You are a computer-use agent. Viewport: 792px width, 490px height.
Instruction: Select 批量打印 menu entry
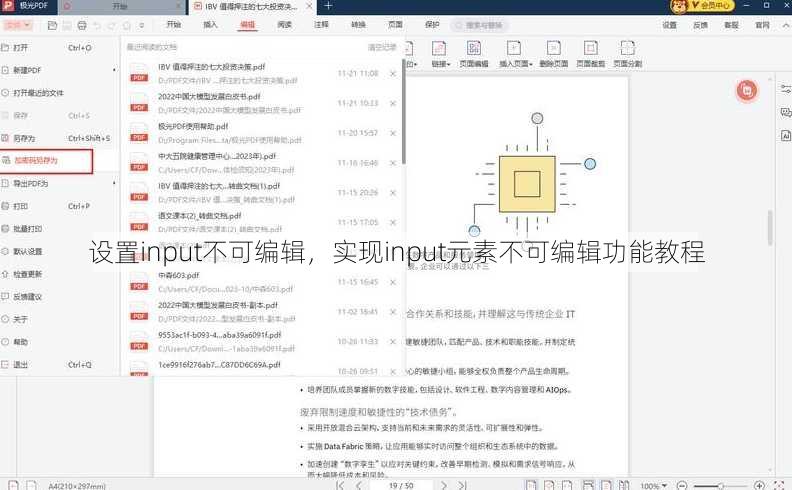pos(60,229)
